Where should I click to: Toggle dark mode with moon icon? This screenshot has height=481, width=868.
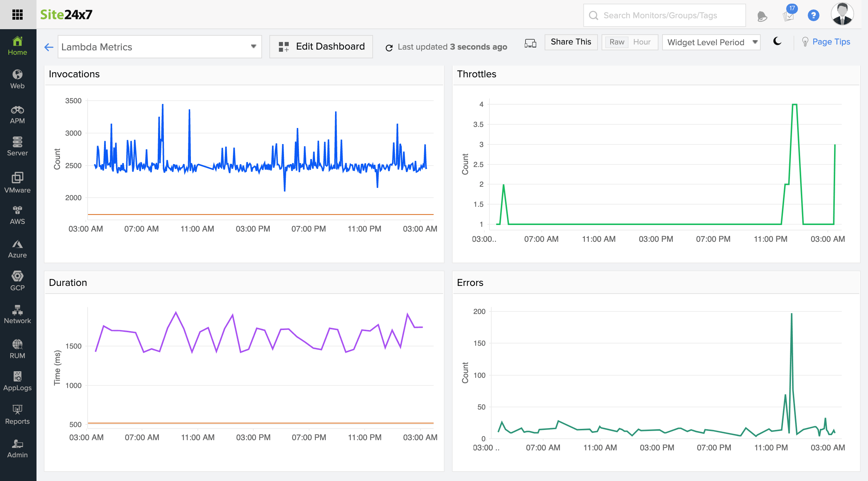click(777, 42)
